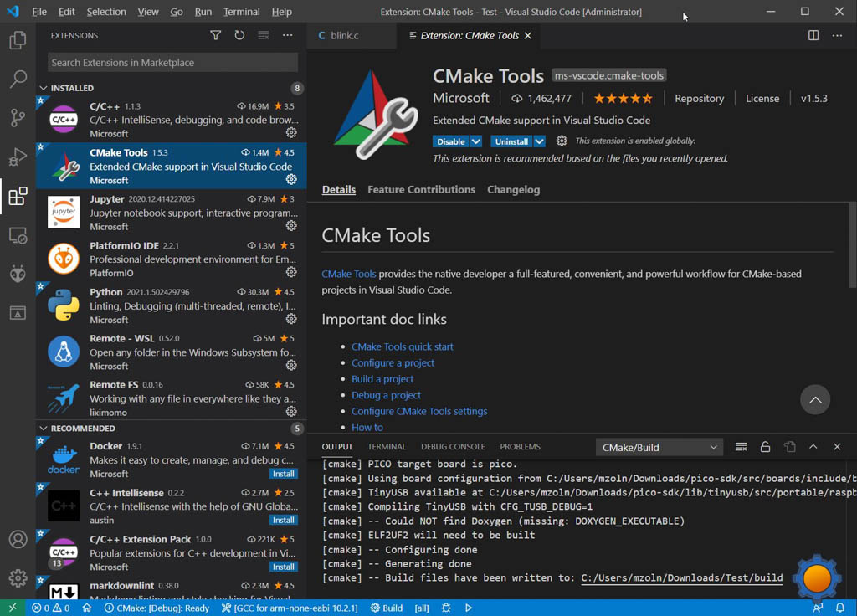Collapse the INSTALLED extensions section

tap(44, 88)
